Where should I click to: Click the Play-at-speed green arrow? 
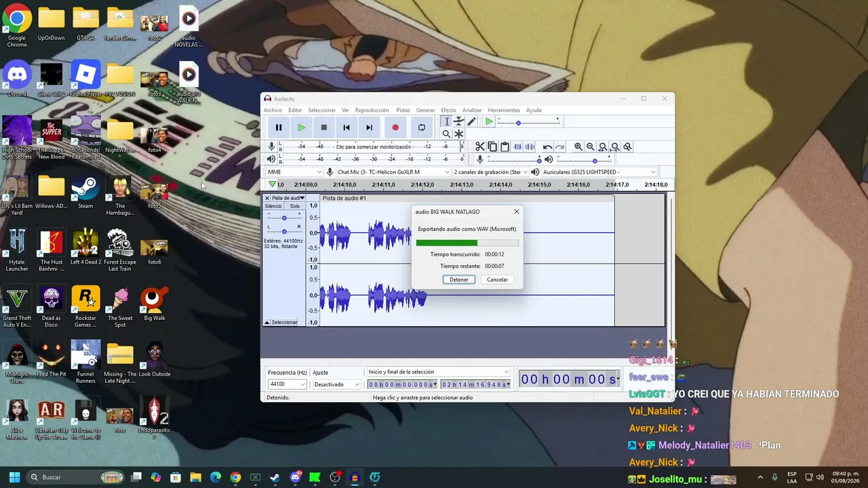[489, 122]
